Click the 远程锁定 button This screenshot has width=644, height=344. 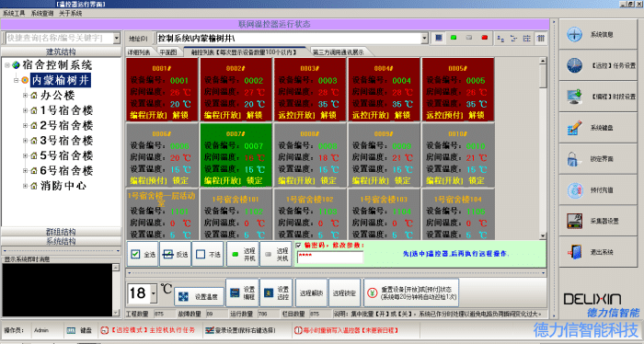344,293
